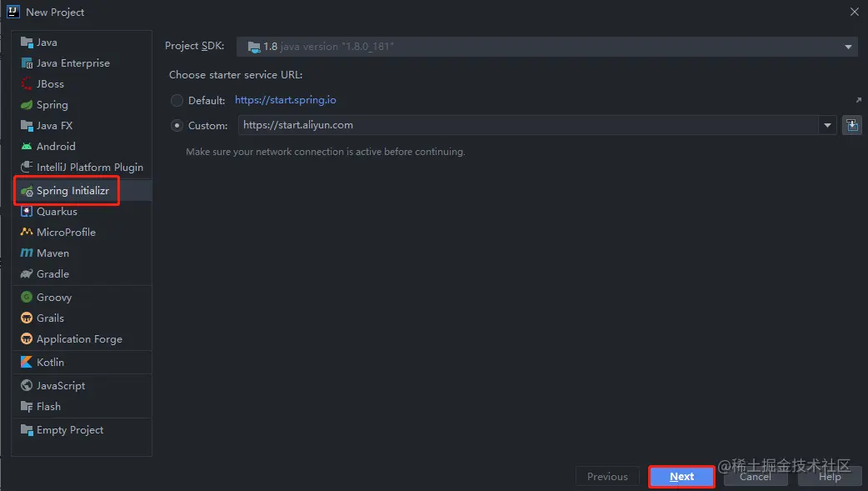Click the import button next to custom URL
The width and height of the screenshot is (868, 491).
(852, 125)
